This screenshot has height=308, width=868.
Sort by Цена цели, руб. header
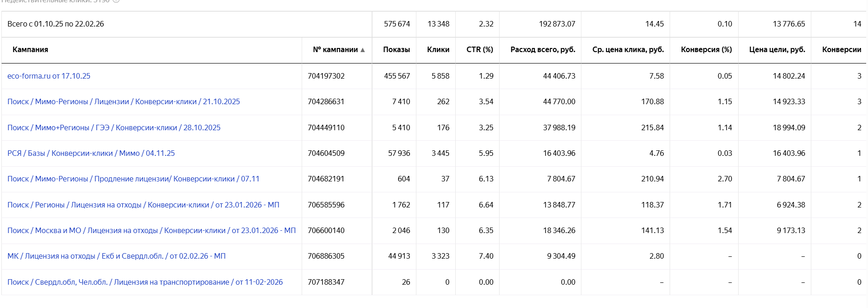coord(777,49)
